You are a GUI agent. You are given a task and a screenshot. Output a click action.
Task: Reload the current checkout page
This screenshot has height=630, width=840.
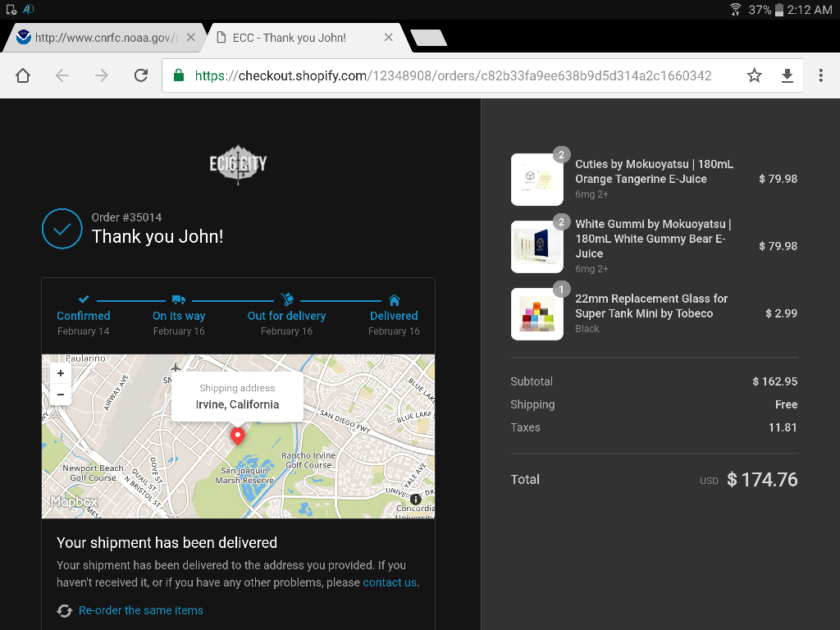click(x=141, y=75)
